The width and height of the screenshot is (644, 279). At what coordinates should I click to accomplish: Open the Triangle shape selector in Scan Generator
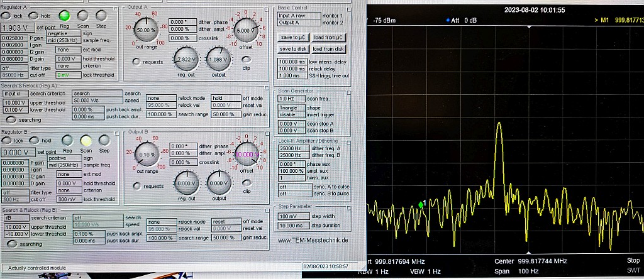pyautogui.click(x=291, y=107)
